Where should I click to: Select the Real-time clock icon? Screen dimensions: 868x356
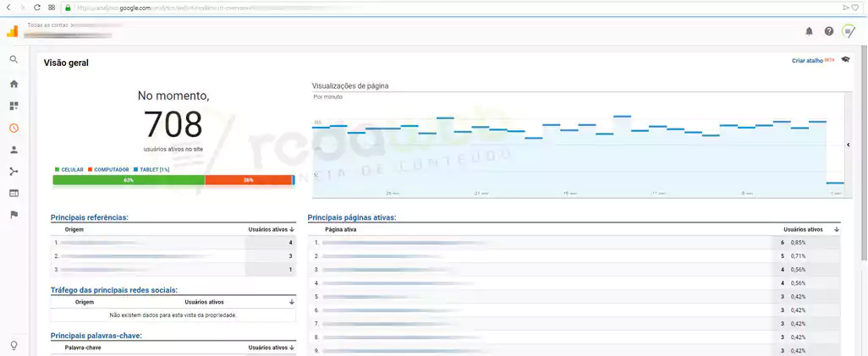(x=14, y=129)
